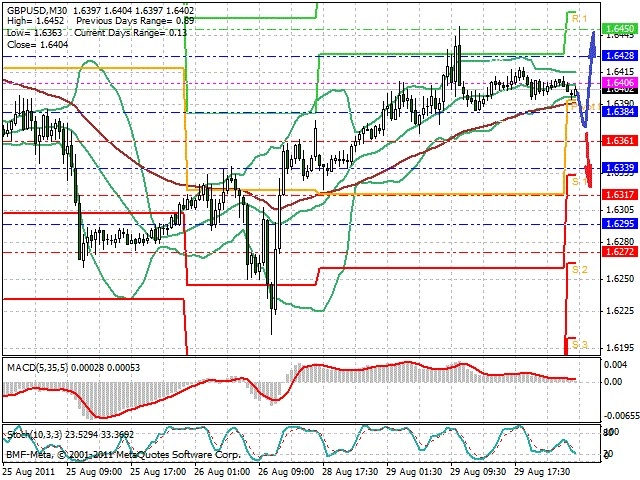
Task: Click the red 1.6361 price label
Action: tap(620, 141)
